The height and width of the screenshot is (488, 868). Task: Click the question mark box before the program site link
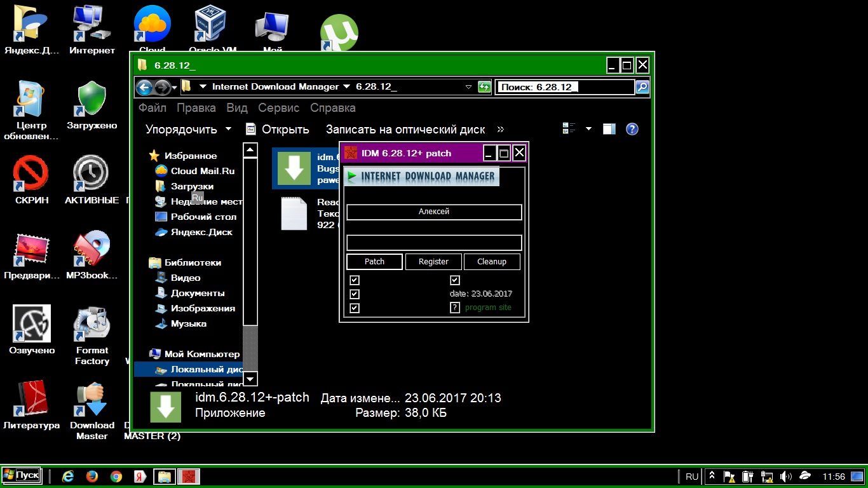pos(455,308)
